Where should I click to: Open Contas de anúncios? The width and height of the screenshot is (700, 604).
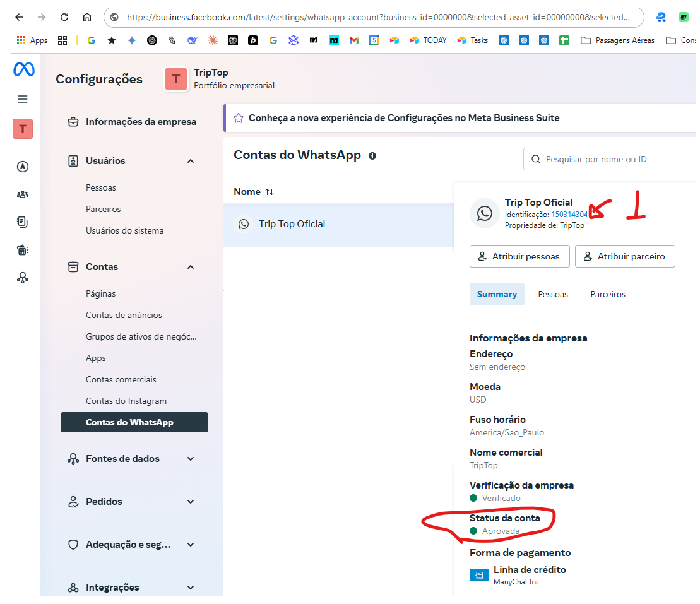pyautogui.click(x=124, y=315)
